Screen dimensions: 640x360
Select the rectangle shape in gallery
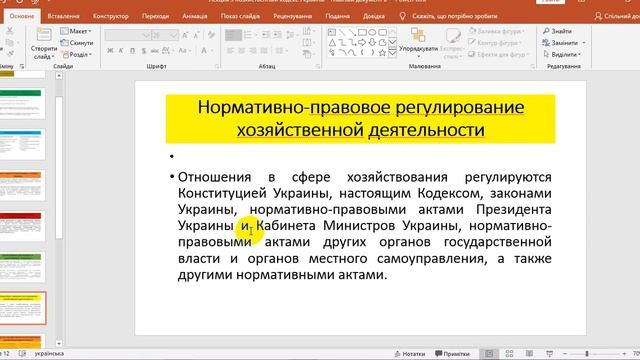(362, 32)
